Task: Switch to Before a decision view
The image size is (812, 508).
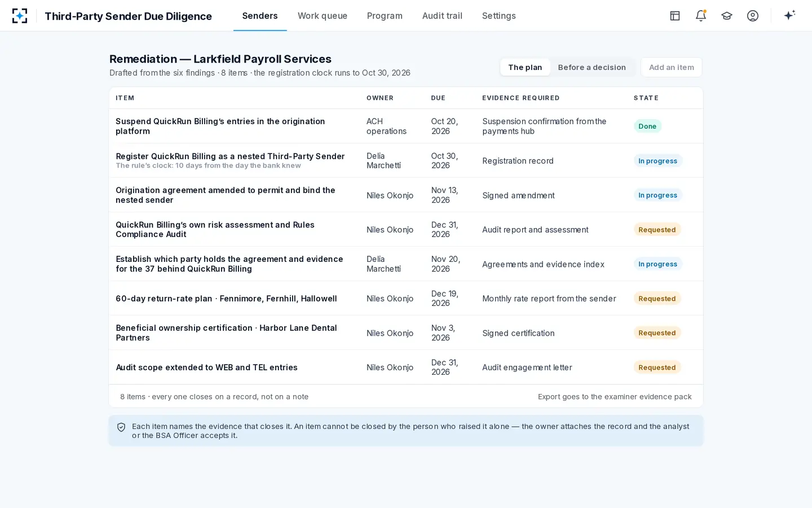Action: pos(592,67)
